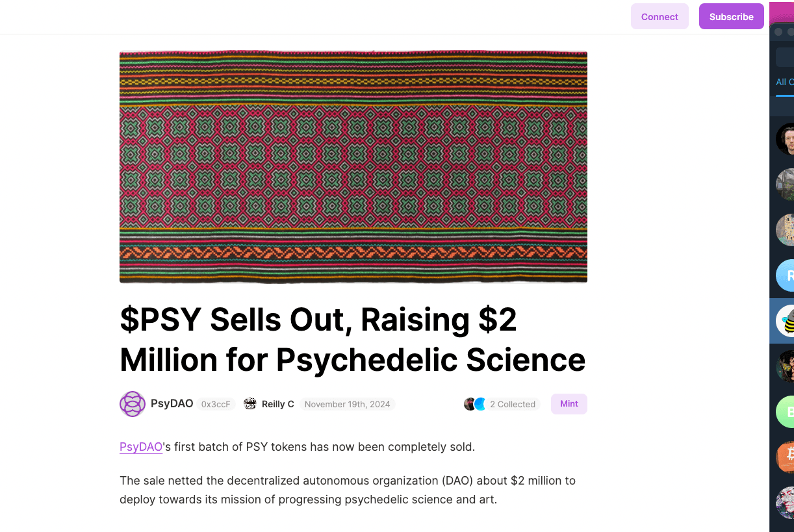This screenshot has width=794, height=532.
Task: Click the pink banner atop the sidebar
Action: [782, 12]
